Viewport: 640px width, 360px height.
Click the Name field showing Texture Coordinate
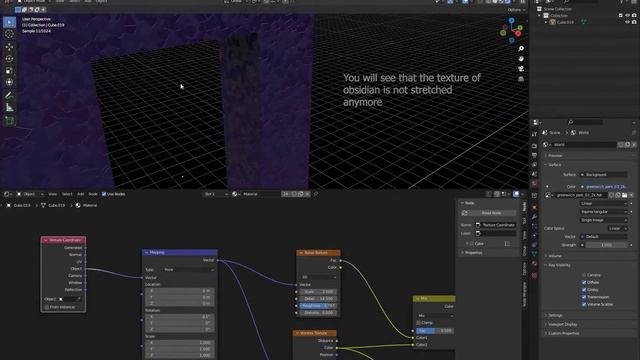coord(496,225)
